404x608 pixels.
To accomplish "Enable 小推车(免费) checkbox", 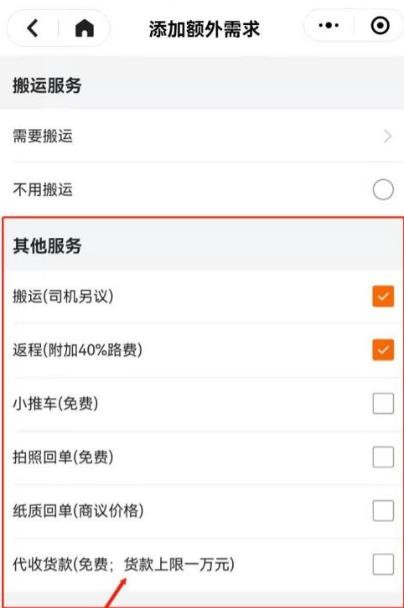I will [x=383, y=403].
